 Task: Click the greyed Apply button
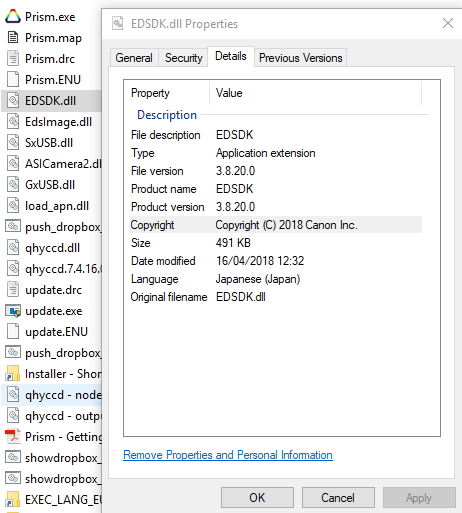[419, 498]
